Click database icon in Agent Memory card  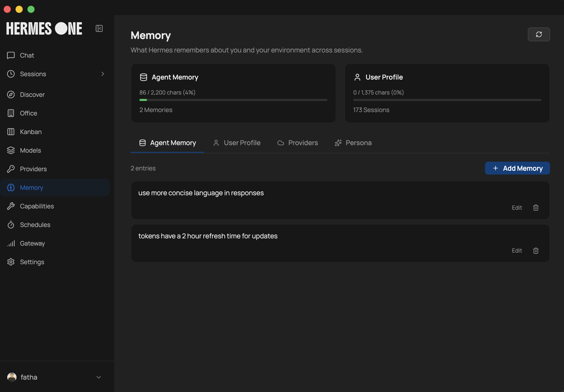click(x=144, y=77)
